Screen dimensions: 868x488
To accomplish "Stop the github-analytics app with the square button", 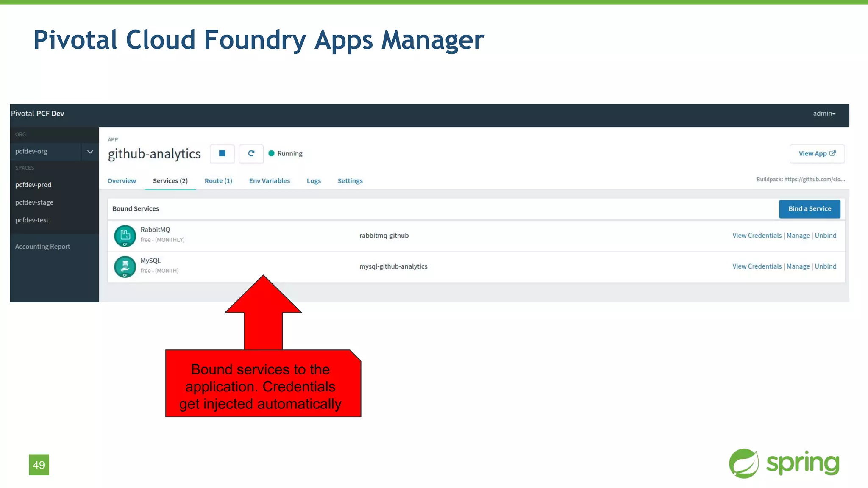I will 222,153.
